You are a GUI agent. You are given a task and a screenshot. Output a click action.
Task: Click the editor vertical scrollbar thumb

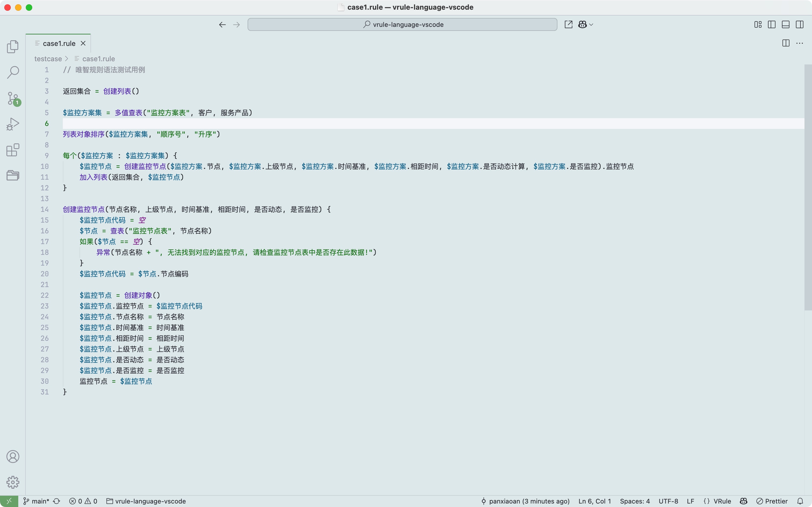point(808,187)
